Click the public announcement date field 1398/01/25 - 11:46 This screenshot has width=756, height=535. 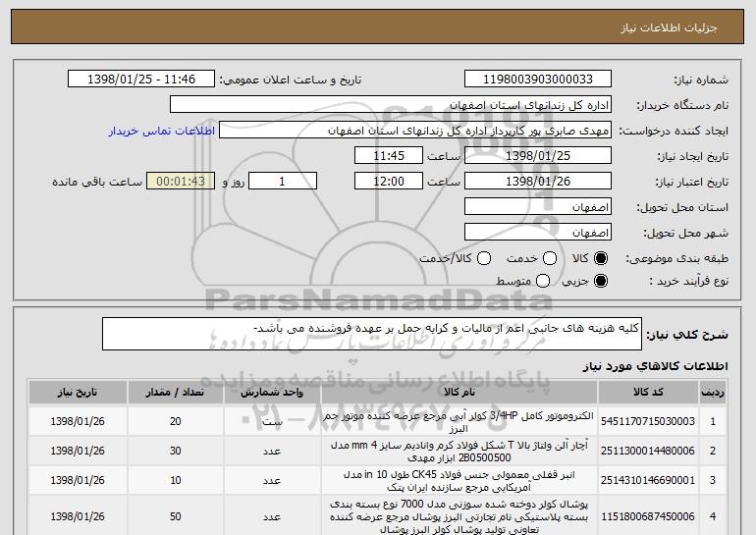[x=141, y=80]
